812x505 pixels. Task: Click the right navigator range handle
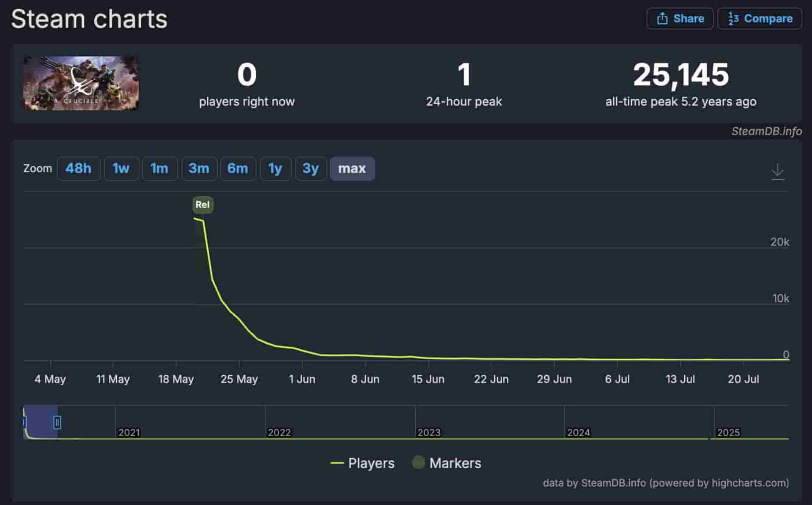click(x=57, y=422)
